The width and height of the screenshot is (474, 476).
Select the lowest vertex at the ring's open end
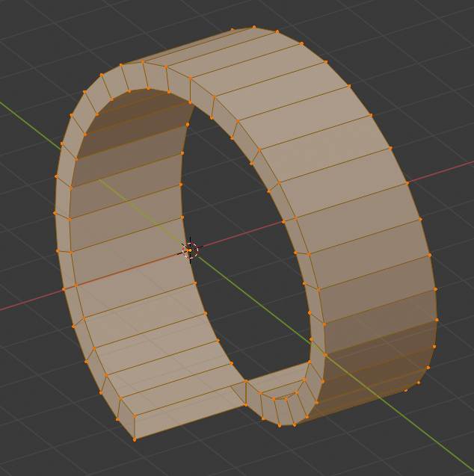coord(135,439)
